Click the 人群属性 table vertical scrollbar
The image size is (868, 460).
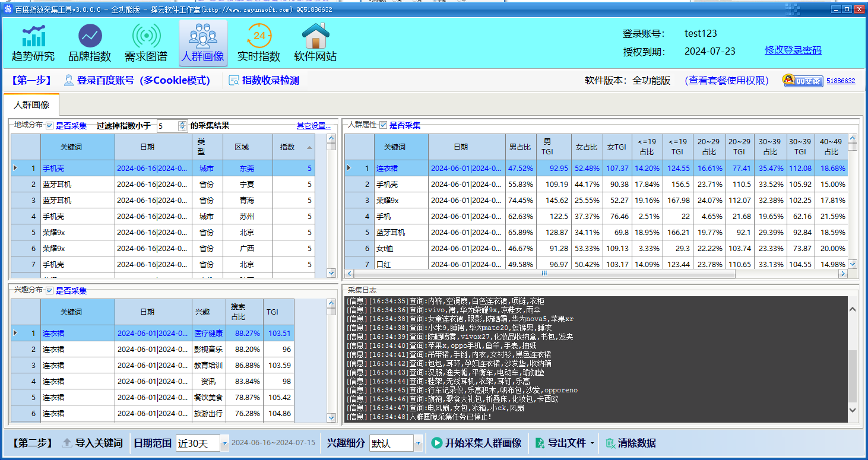coord(853,201)
